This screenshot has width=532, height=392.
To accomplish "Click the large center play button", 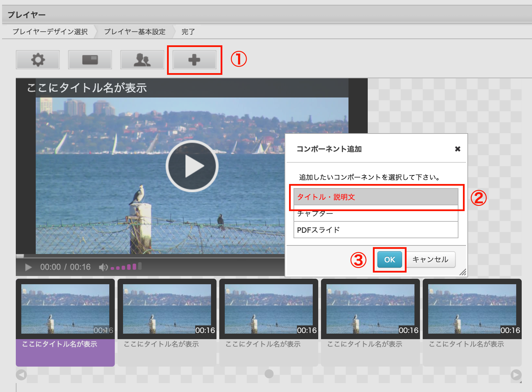I will (192, 166).
